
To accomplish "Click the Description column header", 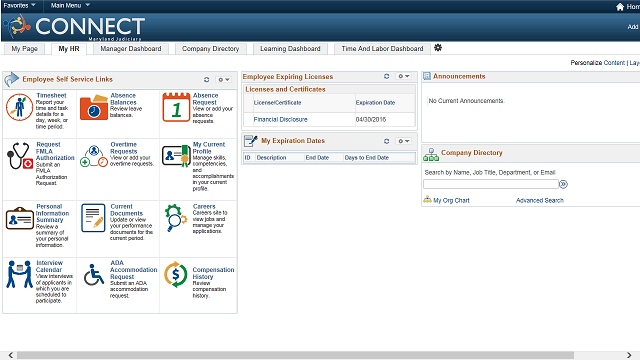I will [271, 158].
